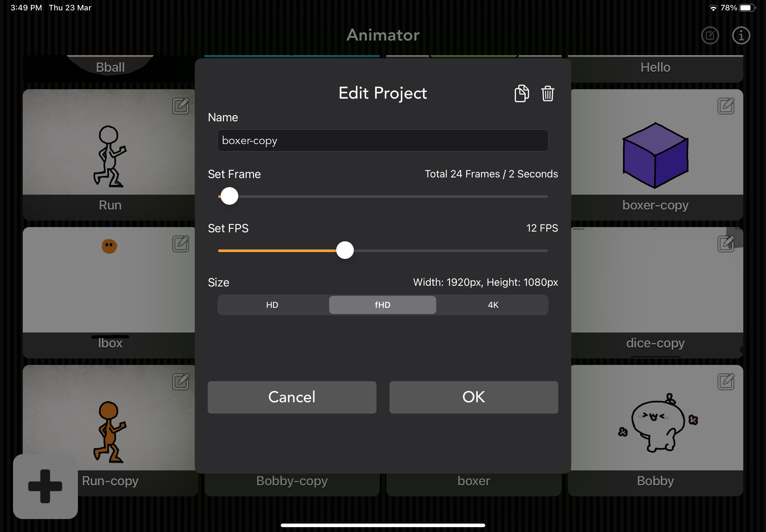Add a new project with the plus button
Viewport: 766px width, 532px height.
[x=45, y=486]
